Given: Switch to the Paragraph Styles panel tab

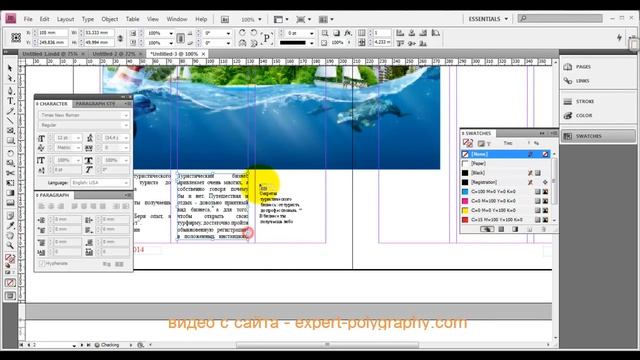Looking at the screenshot, I should [x=96, y=104].
